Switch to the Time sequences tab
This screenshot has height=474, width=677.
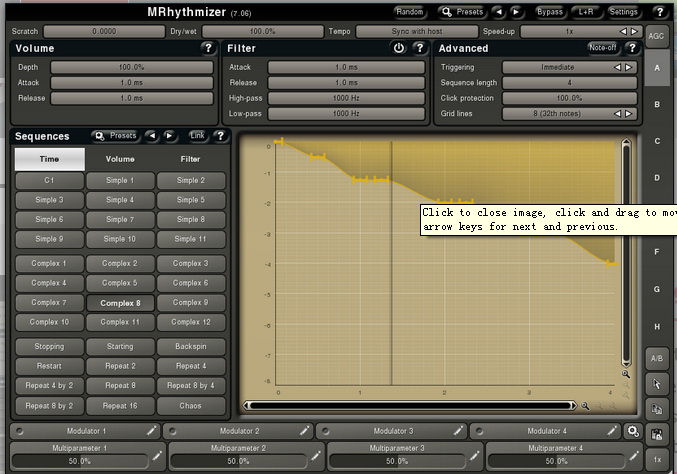click(49, 159)
